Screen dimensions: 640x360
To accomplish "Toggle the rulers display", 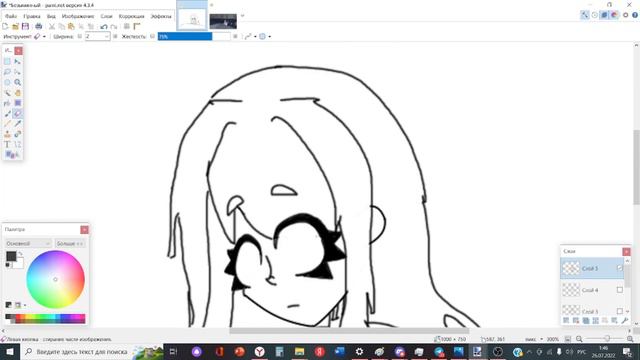I will pos(137,26).
